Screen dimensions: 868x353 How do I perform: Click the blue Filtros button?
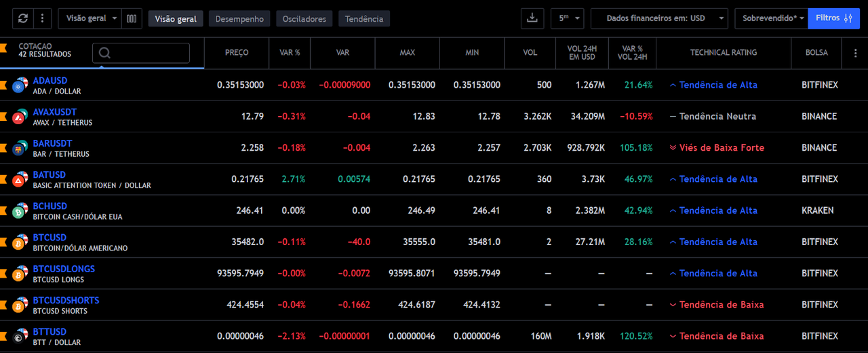coord(833,18)
